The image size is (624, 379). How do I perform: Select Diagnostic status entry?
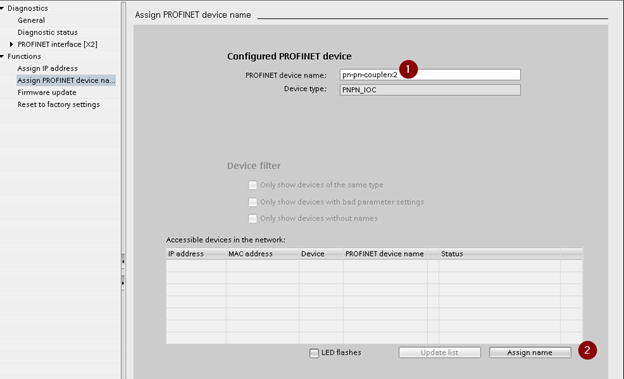pyautogui.click(x=47, y=32)
